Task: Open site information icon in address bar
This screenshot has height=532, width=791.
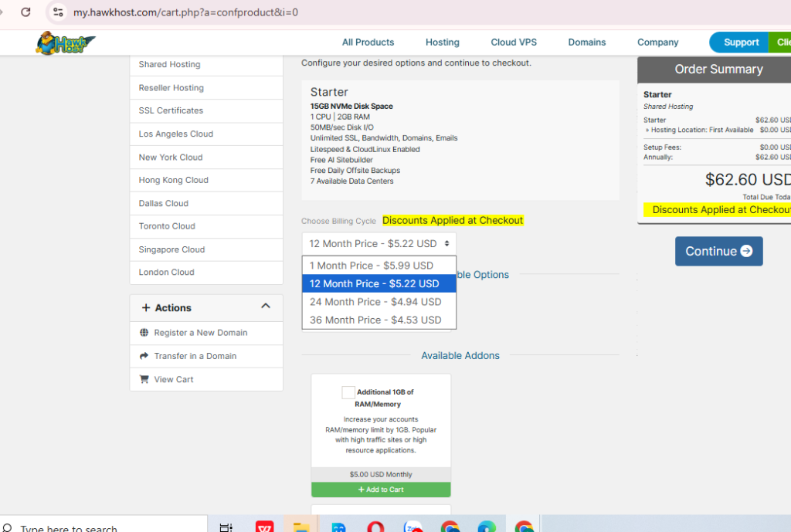Action: coord(58,12)
